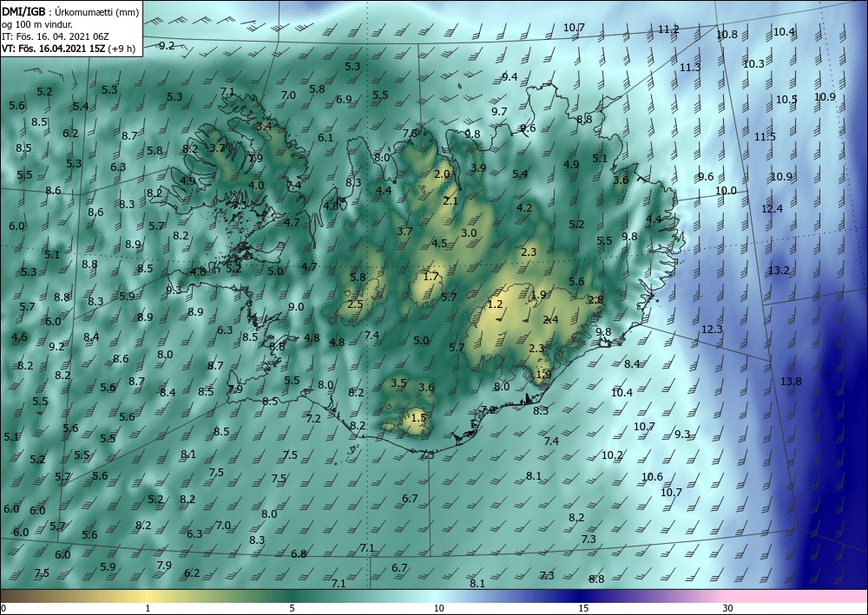Click the map value "12.3"
This screenshot has width=868, height=615.
[712, 330]
